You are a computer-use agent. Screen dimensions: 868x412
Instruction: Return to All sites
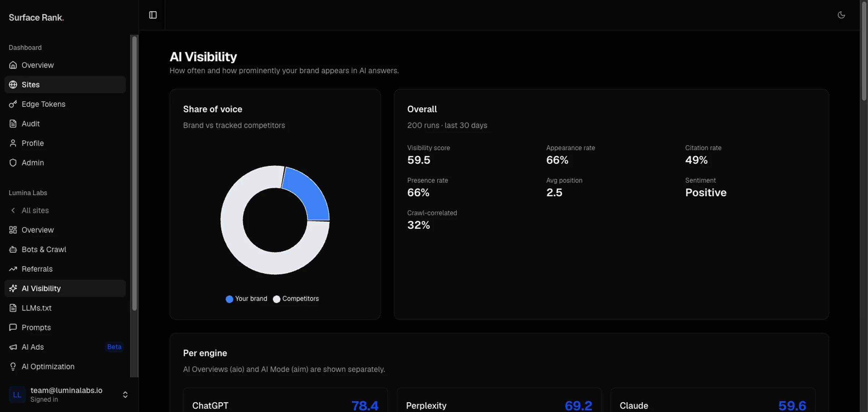tap(65, 210)
